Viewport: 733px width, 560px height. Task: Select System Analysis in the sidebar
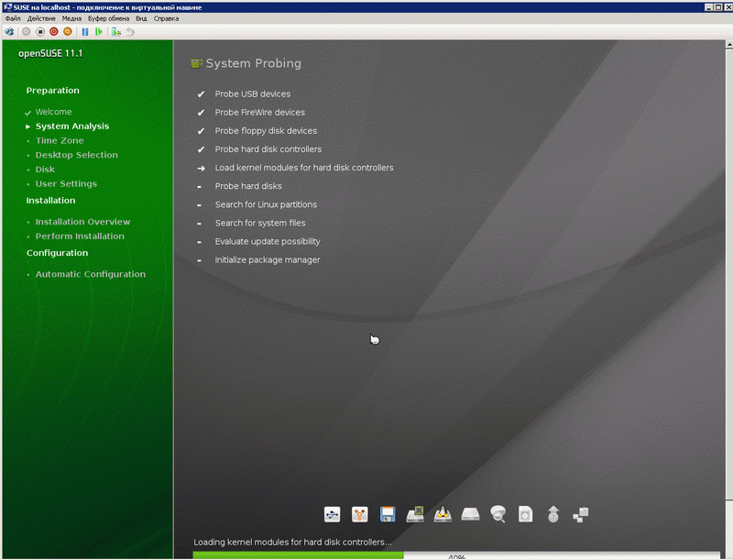[x=72, y=126]
